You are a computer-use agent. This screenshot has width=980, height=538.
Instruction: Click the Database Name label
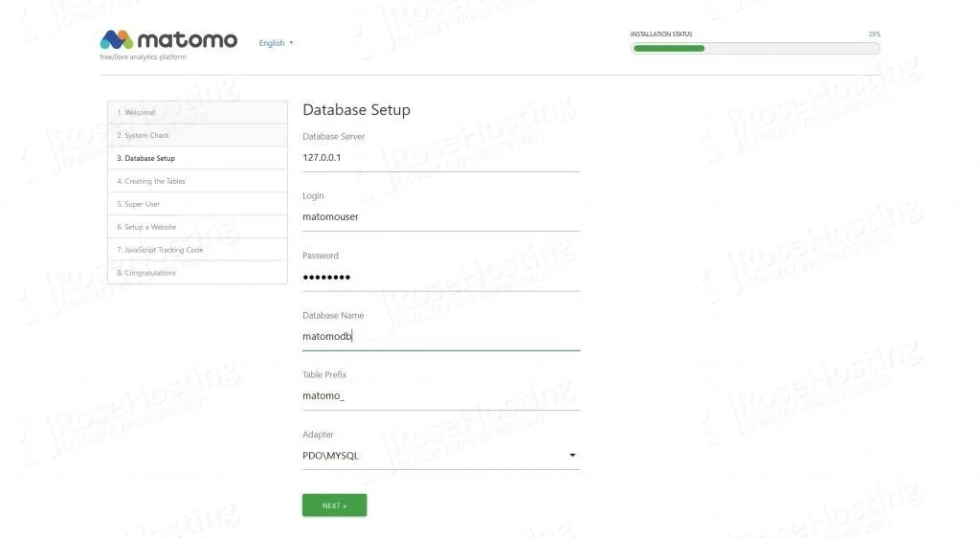[x=333, y=316]
